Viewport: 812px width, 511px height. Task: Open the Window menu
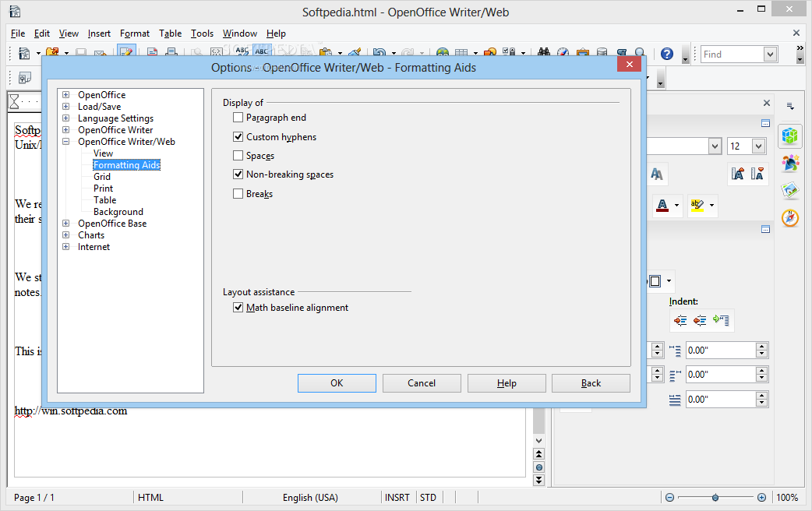[240, 33]
